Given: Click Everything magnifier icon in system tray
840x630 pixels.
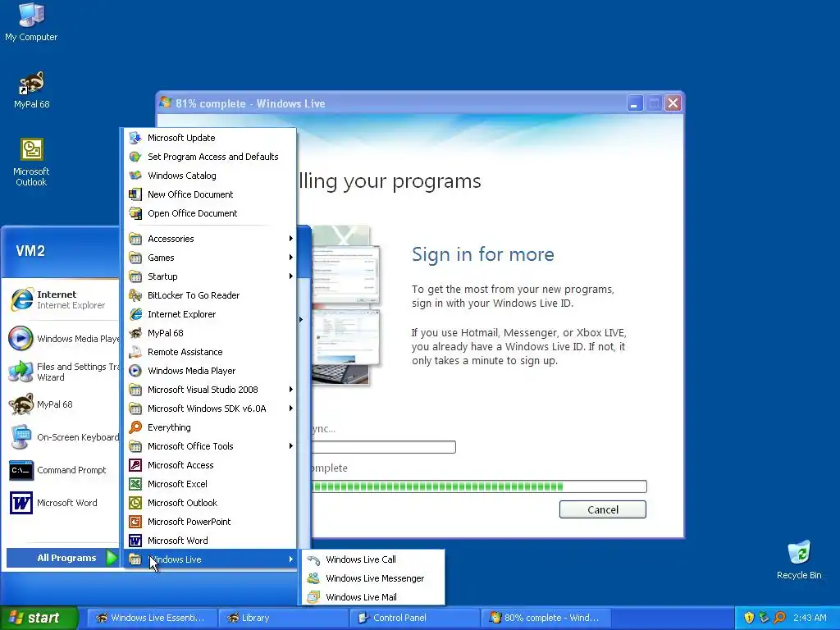Looking at the screenshot, I should [779, 618].
